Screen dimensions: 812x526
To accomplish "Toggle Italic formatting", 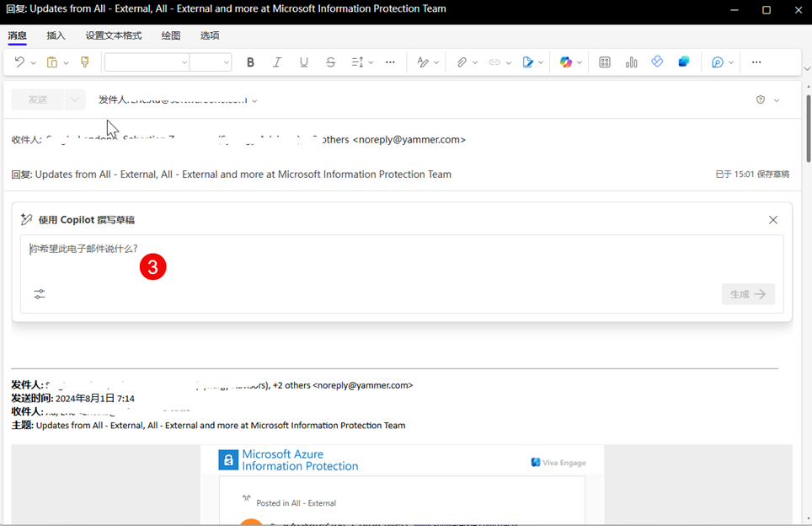I will pos(277,62).
